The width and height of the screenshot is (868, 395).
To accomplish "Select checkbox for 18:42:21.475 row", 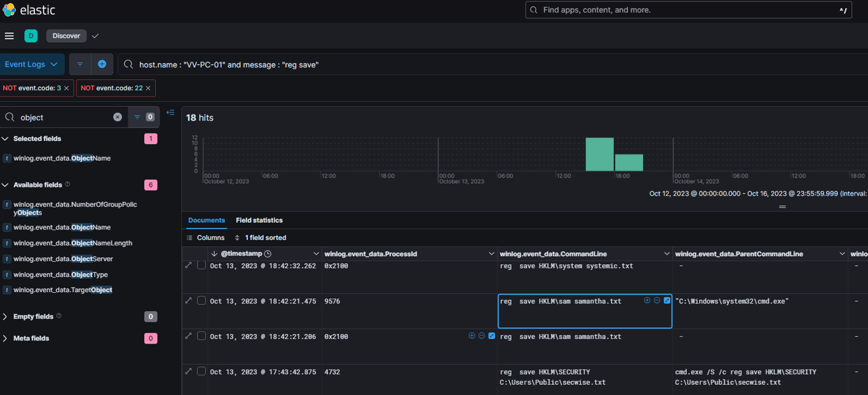I will click(x=201, y=301).
